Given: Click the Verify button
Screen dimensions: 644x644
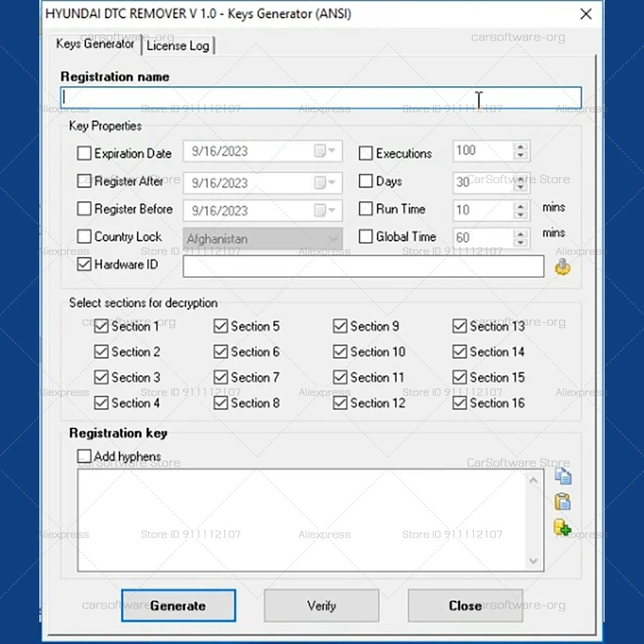Looking at the screenshot, I should click(x=321, y=605).
